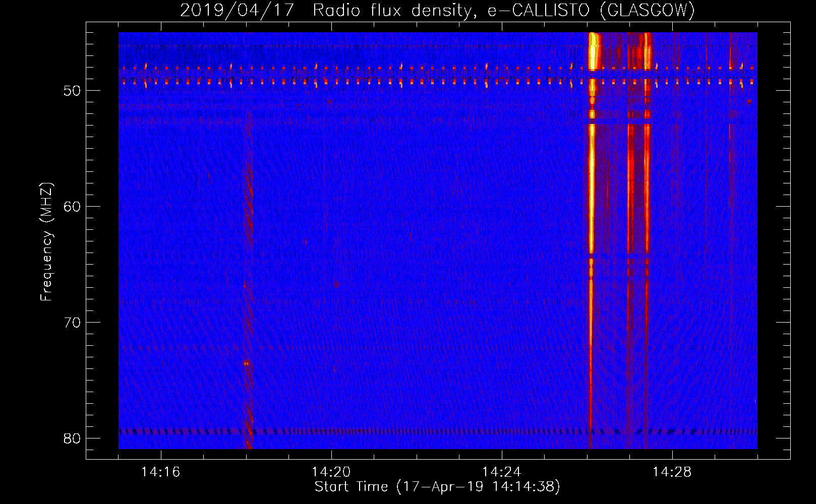The width and height of the screenshot is (816, 504).
Task: Click the 60 MHz frequency tick label
Action: tap(72, 207)
